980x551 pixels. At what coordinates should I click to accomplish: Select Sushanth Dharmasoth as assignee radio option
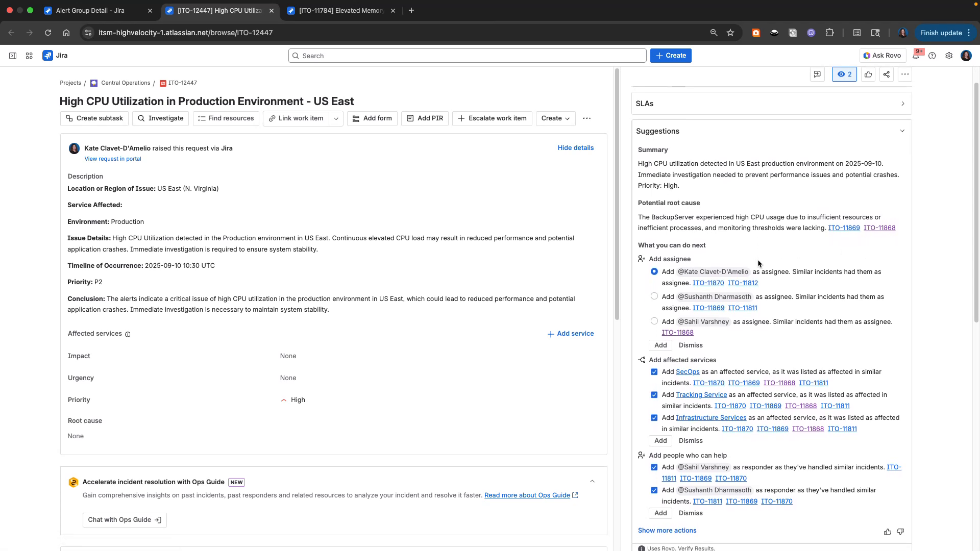pyautogui.click(x=654, y=296)
